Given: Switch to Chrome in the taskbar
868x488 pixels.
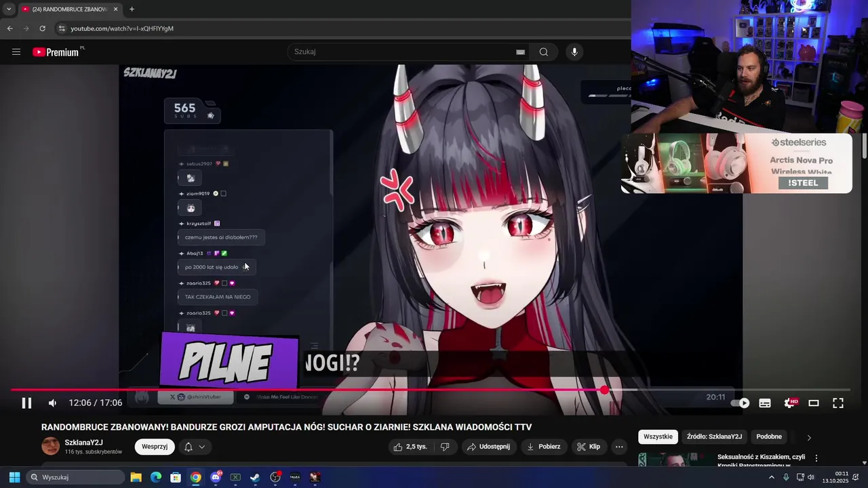Looking at the screenshot, I should [x=195, y=477].
